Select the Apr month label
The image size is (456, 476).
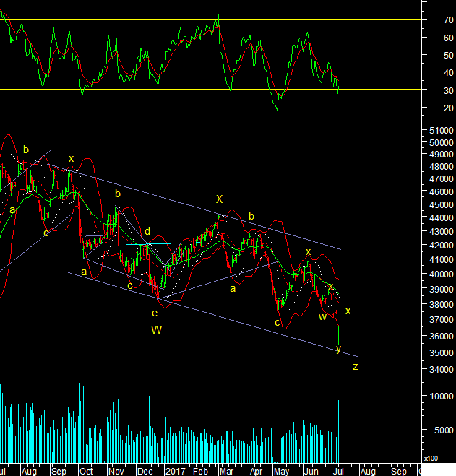point(256,472)
